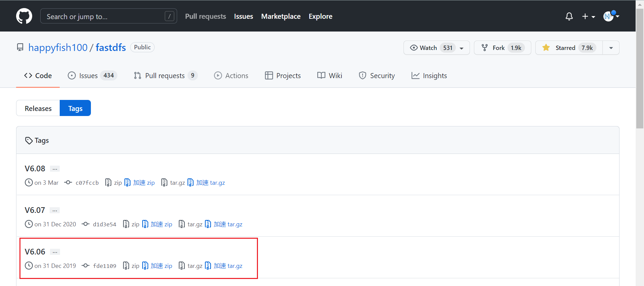Open the user avatar menu
The image size is (644, 286).
click(611, 16)
